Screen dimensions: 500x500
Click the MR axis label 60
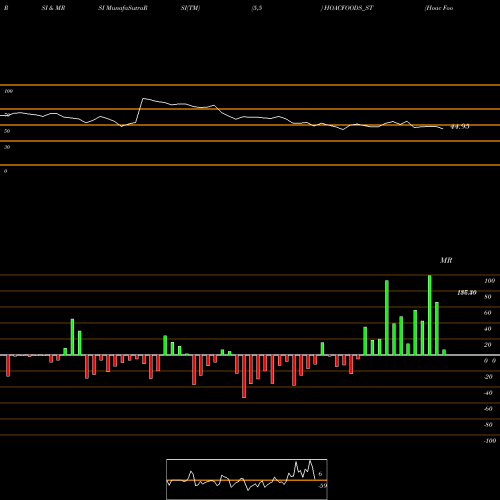(487, 313)
